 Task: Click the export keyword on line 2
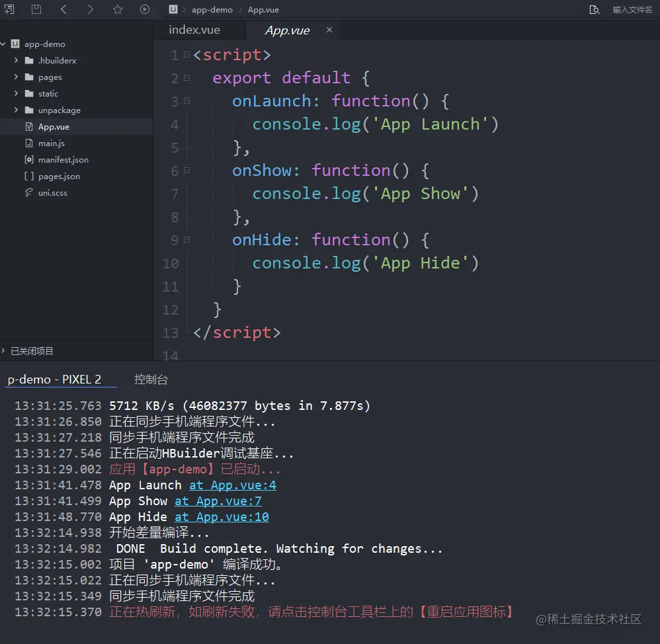pyautogui.click(x=241, y=78)
